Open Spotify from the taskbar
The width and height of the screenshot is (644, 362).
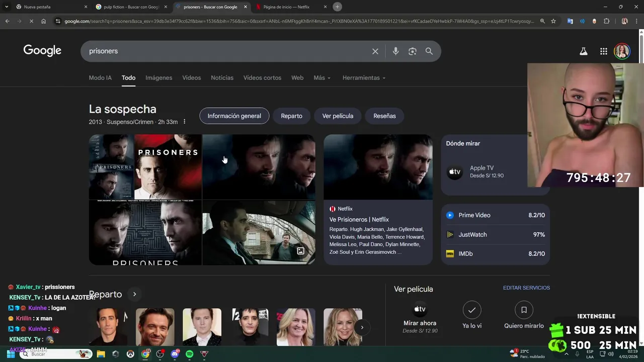click(190, 354)
